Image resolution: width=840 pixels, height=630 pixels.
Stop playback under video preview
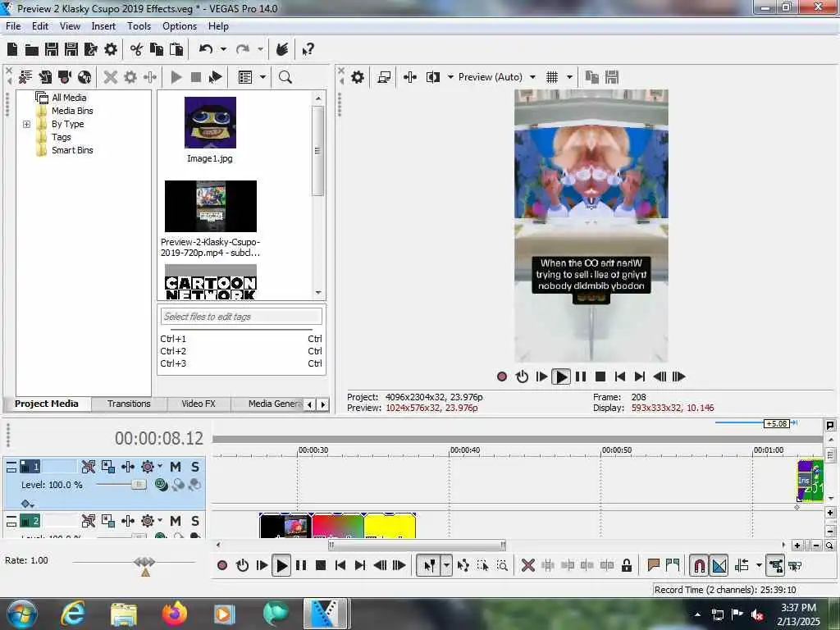(x=600, y=377)
